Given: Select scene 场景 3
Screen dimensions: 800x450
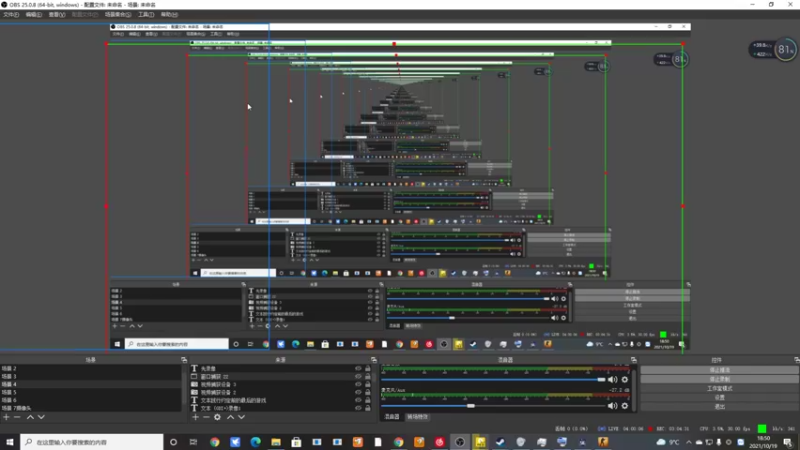Looking at the screenshot, I should (91, 377).
